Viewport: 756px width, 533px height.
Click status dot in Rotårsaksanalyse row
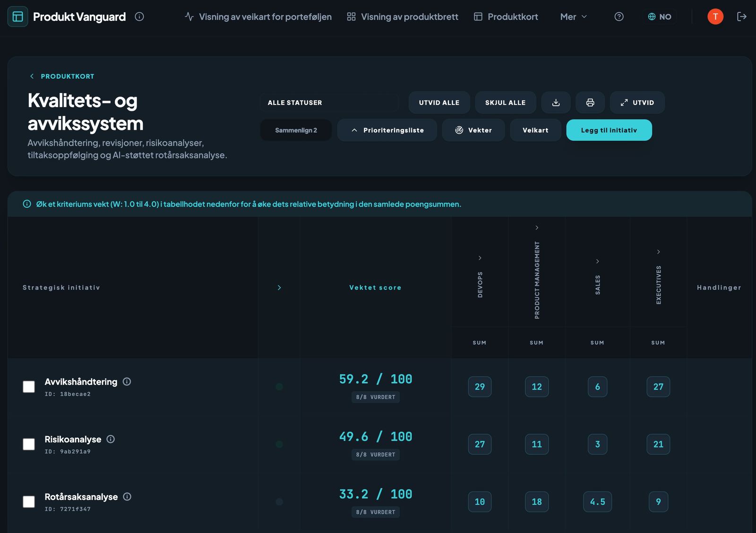(279, 502)
